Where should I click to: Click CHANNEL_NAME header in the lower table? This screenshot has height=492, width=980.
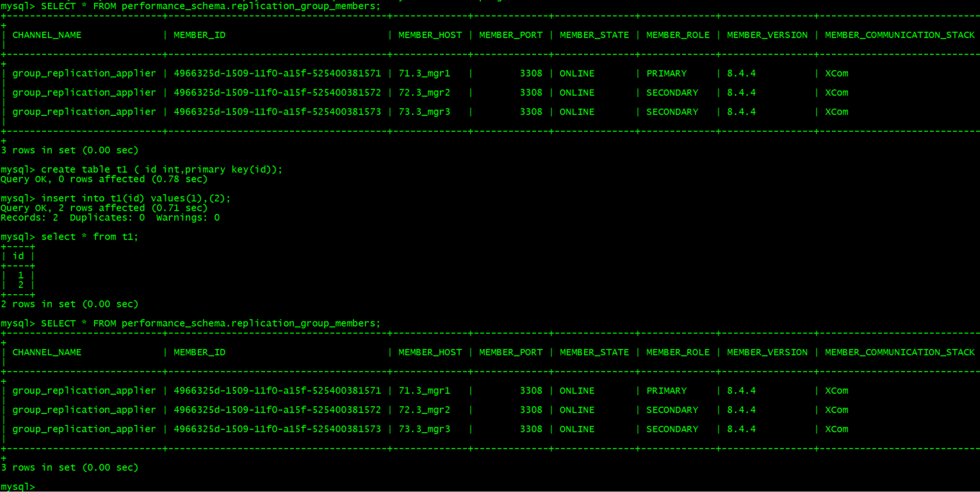coord(47,352)
